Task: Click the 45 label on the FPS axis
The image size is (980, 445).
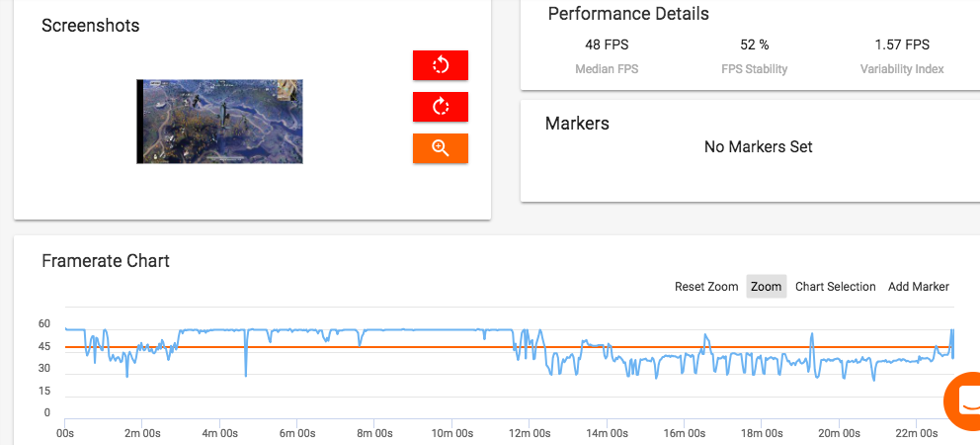Action: (43, 346)
